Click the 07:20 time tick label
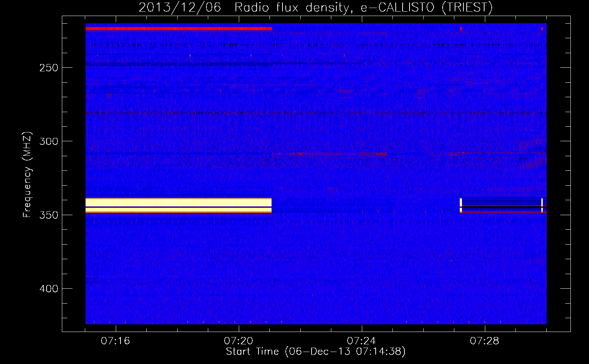Image resolution: width=589 pixels, height=364 pixels. [238, 341]
